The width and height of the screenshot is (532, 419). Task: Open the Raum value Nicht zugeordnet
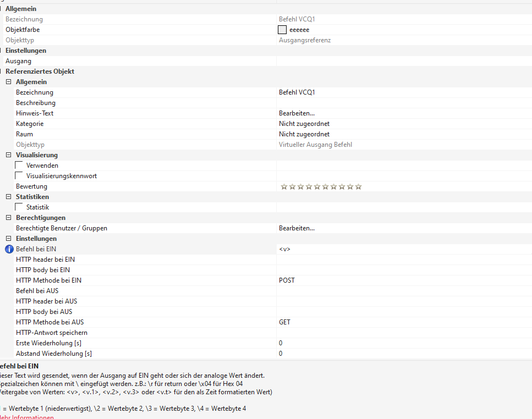coord(304,134)
